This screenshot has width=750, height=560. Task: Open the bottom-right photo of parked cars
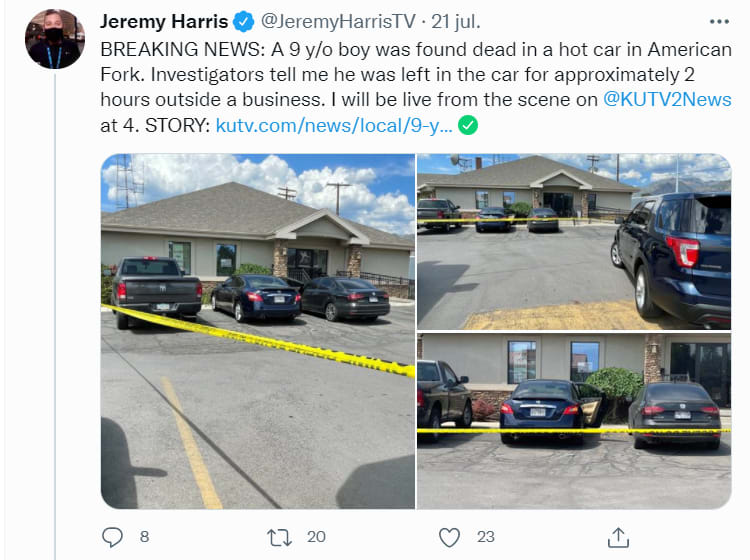tap(574, 421)
